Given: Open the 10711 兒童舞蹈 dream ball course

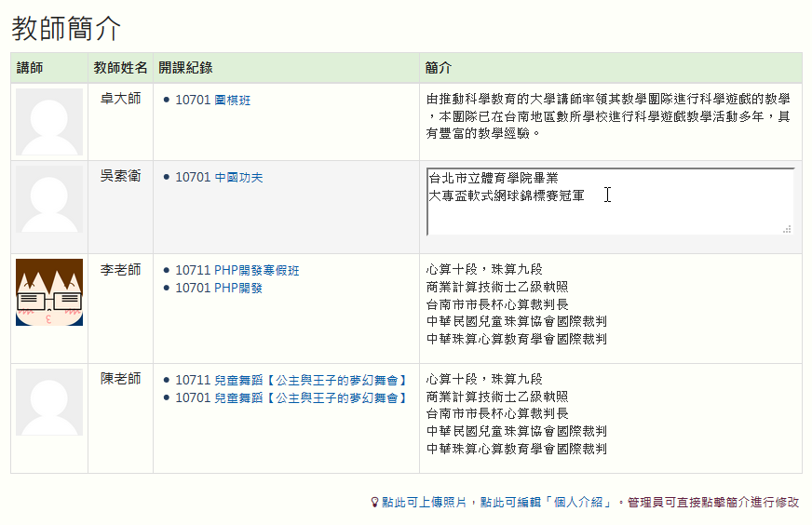Looking at the screenshot, I should [x=291, y=380].
